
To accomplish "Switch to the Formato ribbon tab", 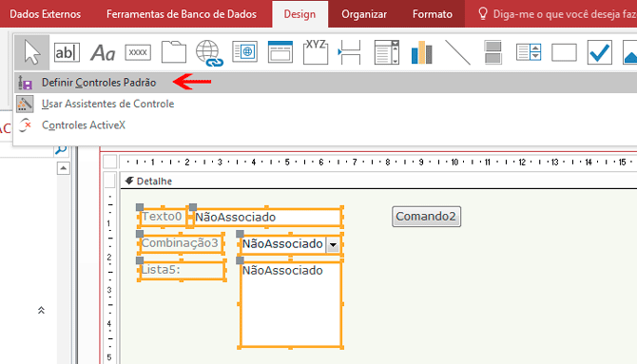I will pyautogui.click(x=433, y=14).
